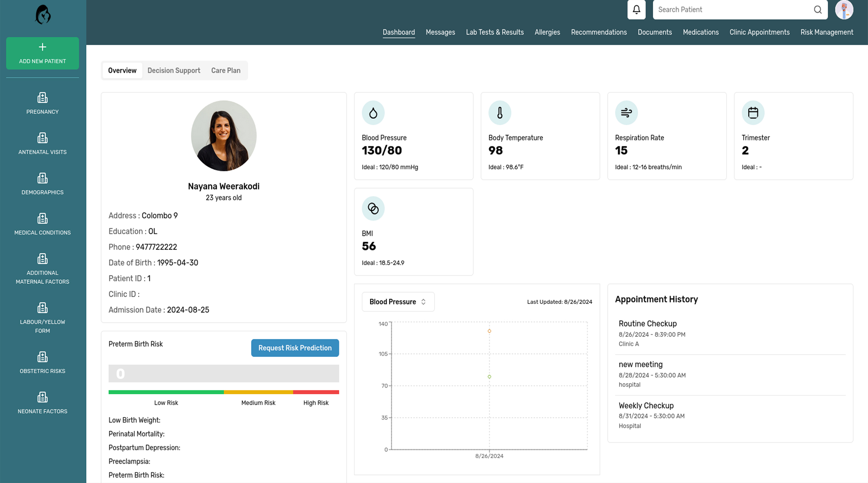The width and height of the screenshot is (868, 483).
Task: Click the systolic orange data point
Action: pos(489,331)
